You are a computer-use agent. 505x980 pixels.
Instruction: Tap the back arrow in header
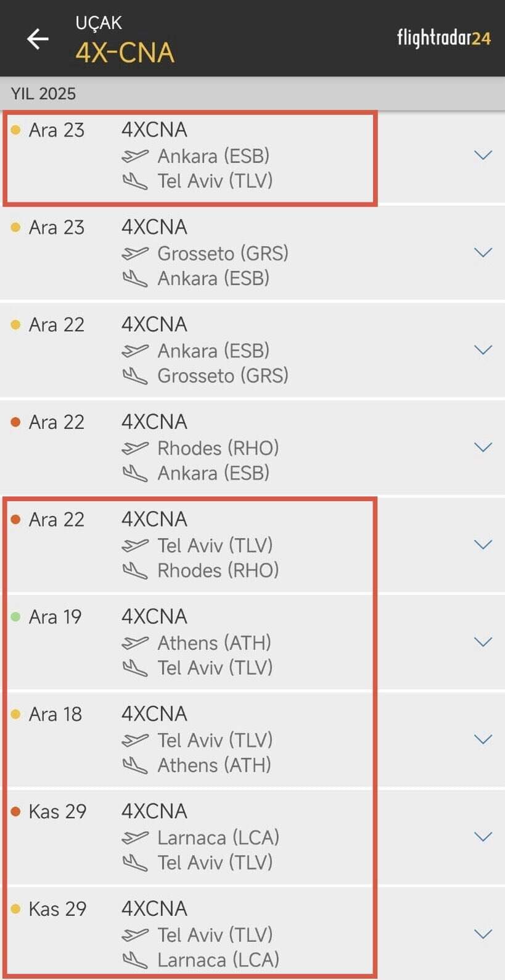click(x=38, y=39)
